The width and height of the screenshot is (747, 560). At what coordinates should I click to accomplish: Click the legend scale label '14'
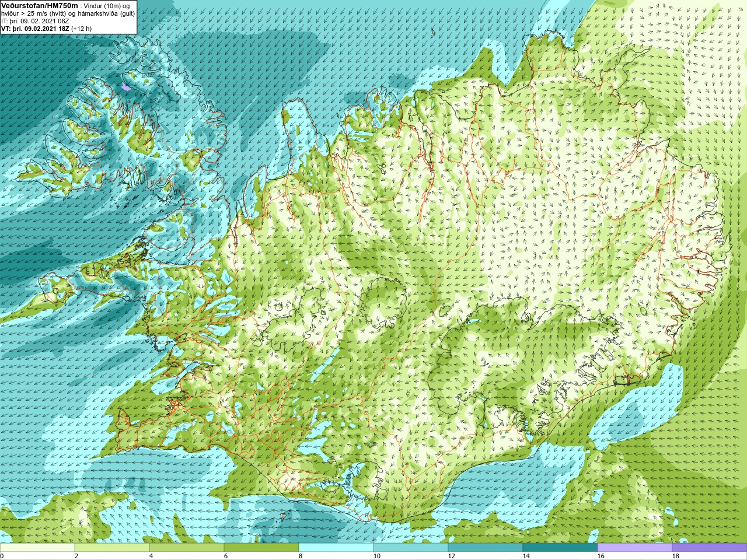pyautogui.click(x=526, y=556)
